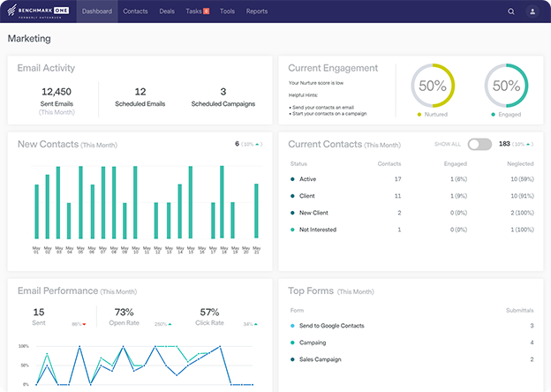Click the up arrow next to 34%

click(255, 324)
